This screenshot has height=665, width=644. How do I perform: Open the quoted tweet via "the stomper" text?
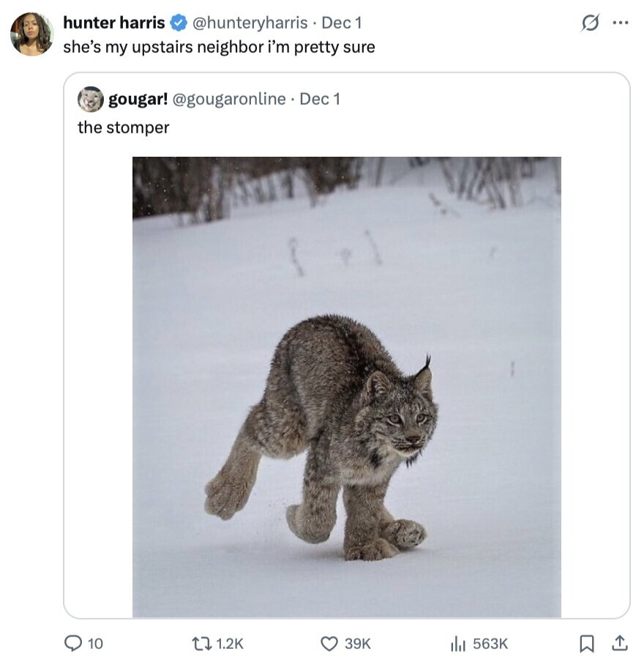click(x=124, y=127)
